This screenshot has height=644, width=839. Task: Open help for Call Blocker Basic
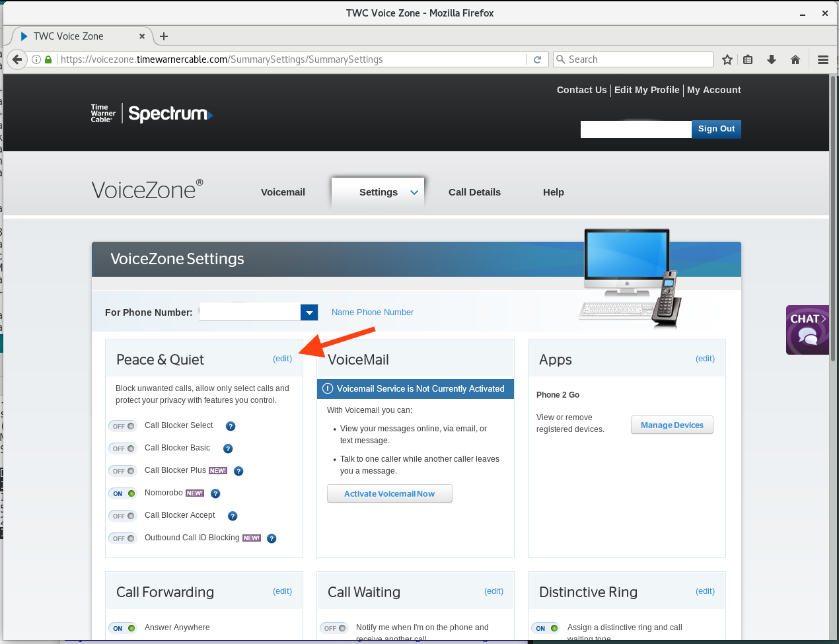point(228,448)
